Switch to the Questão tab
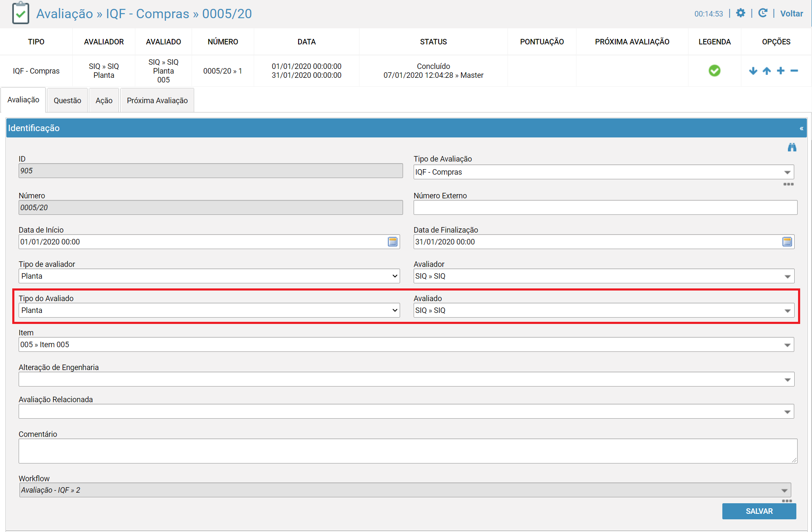 [x=67, y=101]
